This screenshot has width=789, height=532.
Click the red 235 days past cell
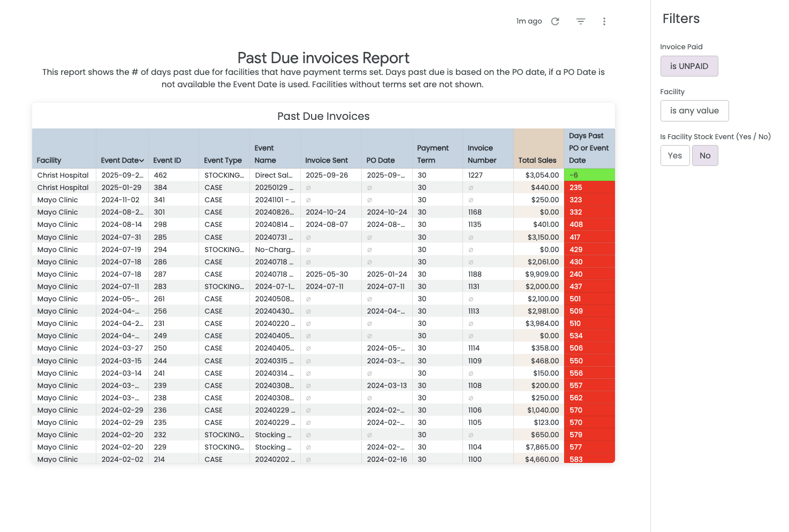tap(589, 187)
